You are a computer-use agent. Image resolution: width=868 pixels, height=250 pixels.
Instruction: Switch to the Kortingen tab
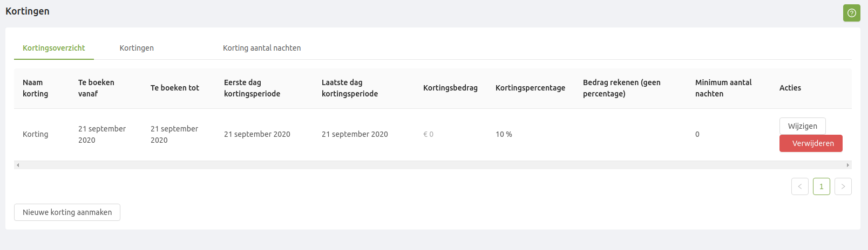[137, 48]
